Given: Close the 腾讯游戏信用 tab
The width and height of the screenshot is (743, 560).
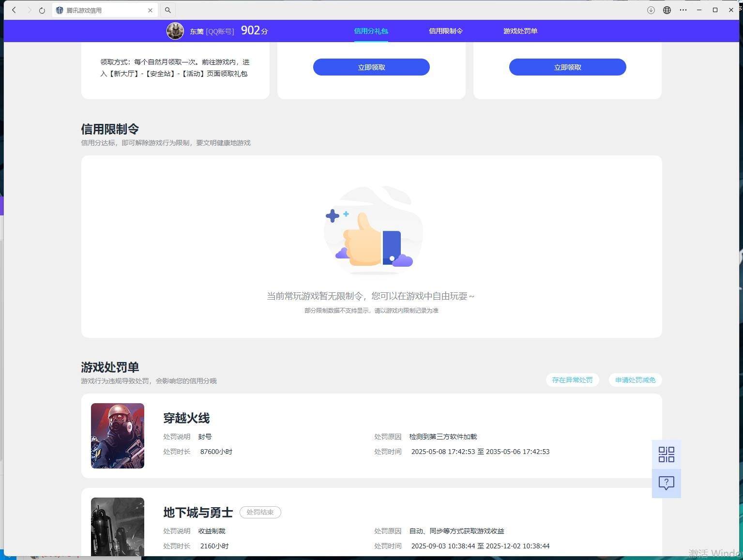Looking at the screenshot, I should click(150, 10).
